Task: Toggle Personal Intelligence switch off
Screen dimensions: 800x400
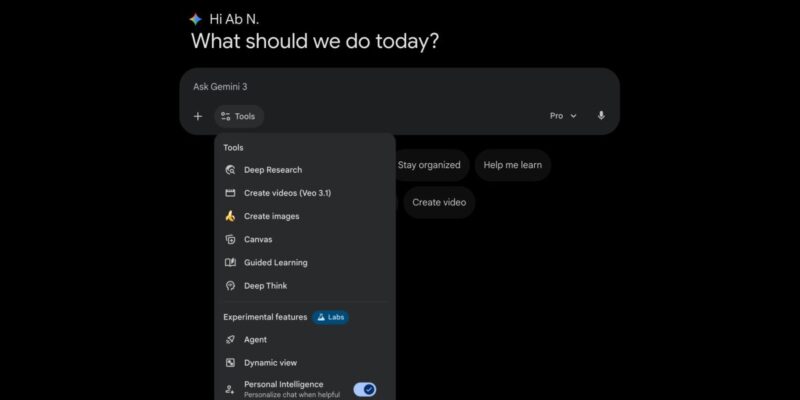Action: [365, 390]
